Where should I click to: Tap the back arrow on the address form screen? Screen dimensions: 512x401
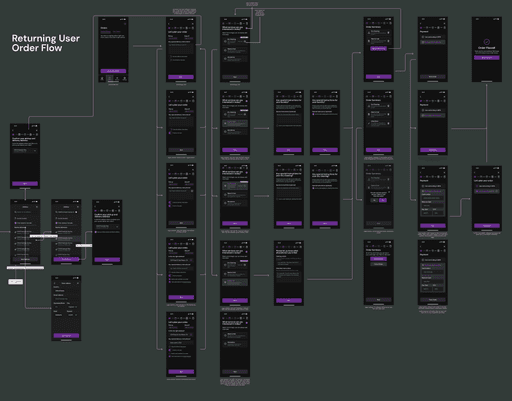pos(55,283)
